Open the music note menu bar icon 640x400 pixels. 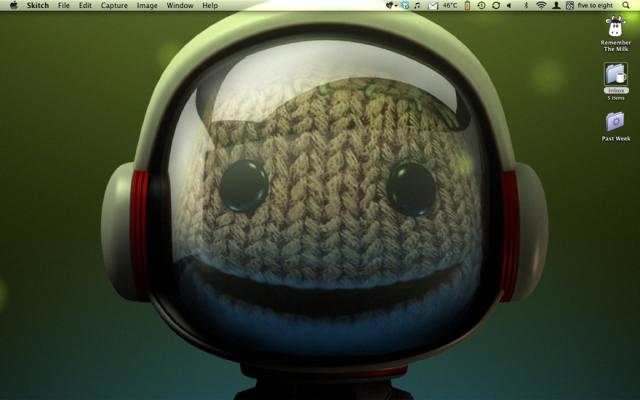pos(417,5)
